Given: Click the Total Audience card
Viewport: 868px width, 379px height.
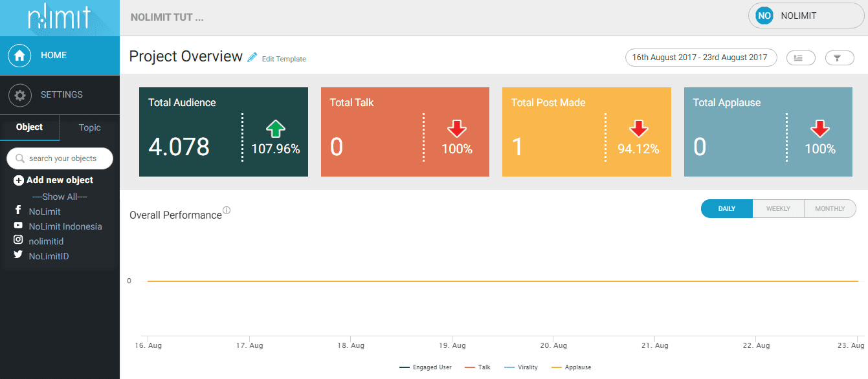Looking at the screenshot, I should (x=223, y=132).
